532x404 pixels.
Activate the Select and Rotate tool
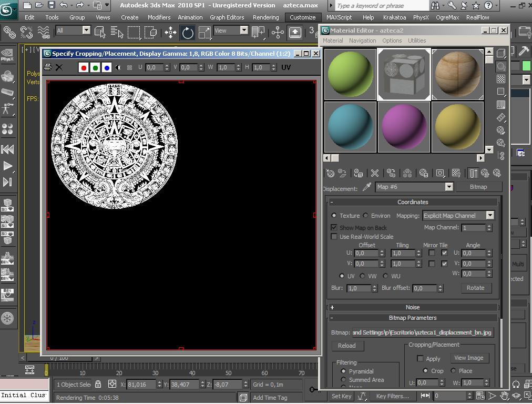tap(188, 33)
